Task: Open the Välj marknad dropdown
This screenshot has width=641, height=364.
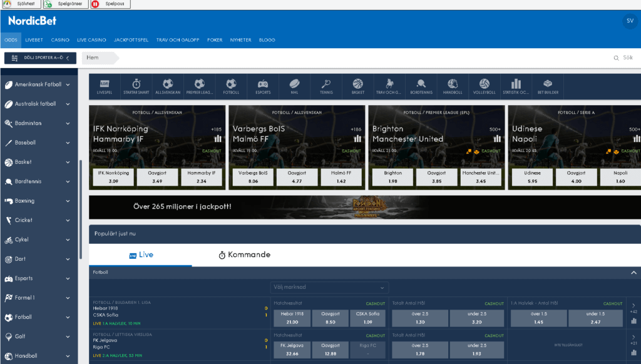Action: point(329,287)
